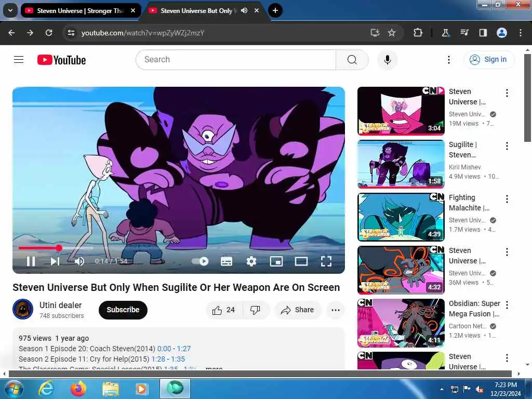Image resolution: width=532 pixels, height=399 pixels.
Task: Open YouTube hamburger guide menu
Action: (x=19, y=60)
